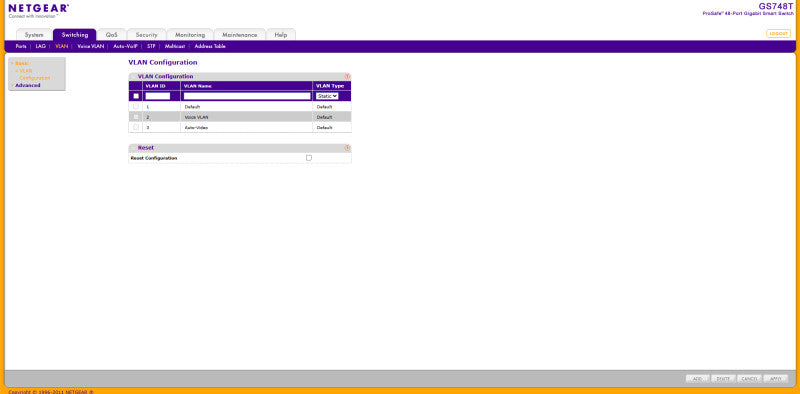Open the Monitoring tab
Image resolution: width=800 pixels, height=394 pixels.
(x=190, y=35)
